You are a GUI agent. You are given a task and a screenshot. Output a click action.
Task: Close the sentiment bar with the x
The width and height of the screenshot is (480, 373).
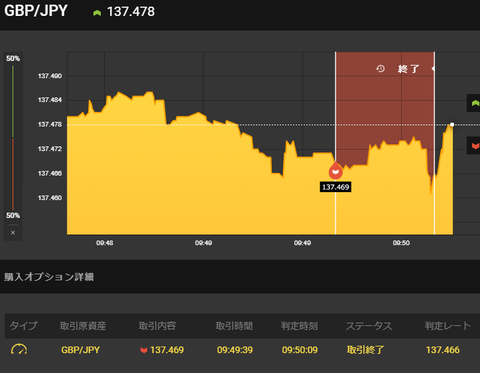click(x=13, y=233)
